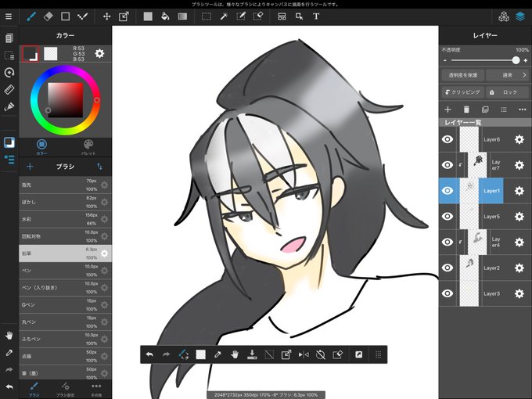Duplicate layer using the copy icon
The image size is (532, 399).
(x=485, y=110)
